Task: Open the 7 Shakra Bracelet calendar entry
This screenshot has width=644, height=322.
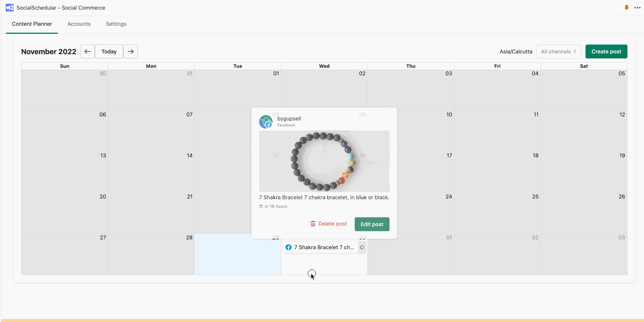Action: click(320, 247)
